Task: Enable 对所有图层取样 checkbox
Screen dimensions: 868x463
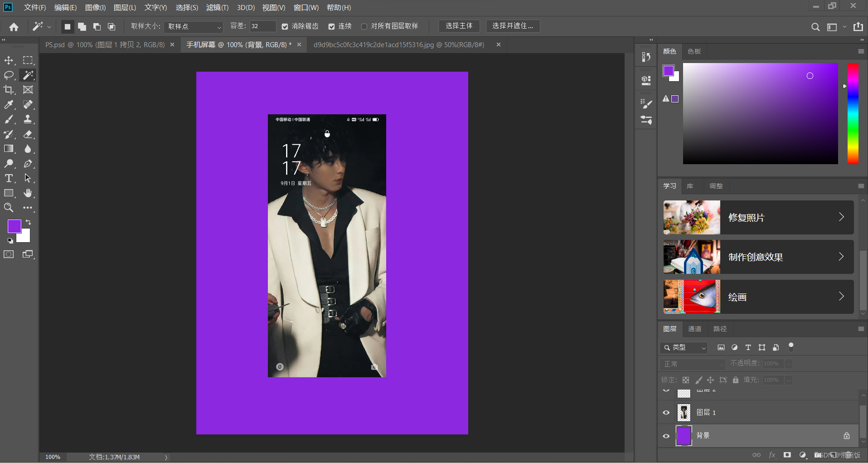Action: point(364,27)
